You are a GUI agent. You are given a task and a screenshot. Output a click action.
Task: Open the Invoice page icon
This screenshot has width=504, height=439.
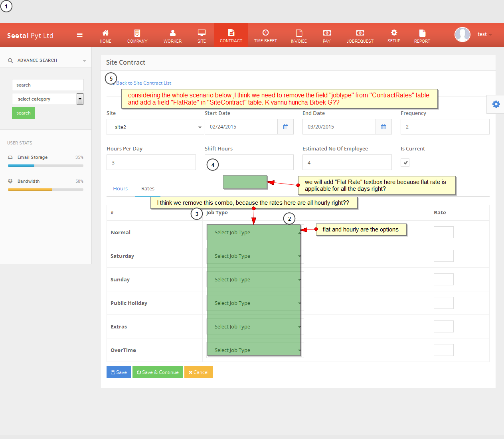point(299,33)
